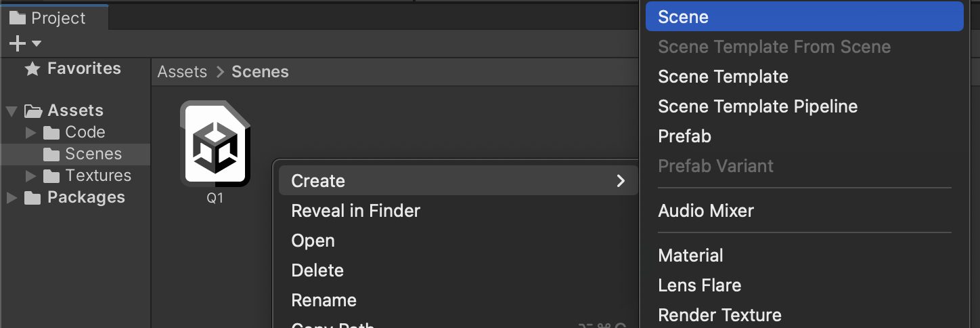Click the Favorites star icon

[x=32, y=68]
